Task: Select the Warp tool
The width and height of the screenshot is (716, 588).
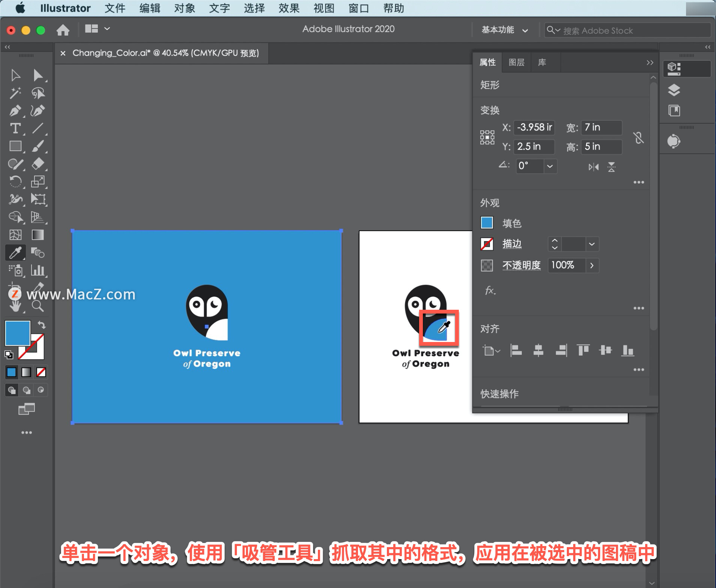Action: point(15,199)
